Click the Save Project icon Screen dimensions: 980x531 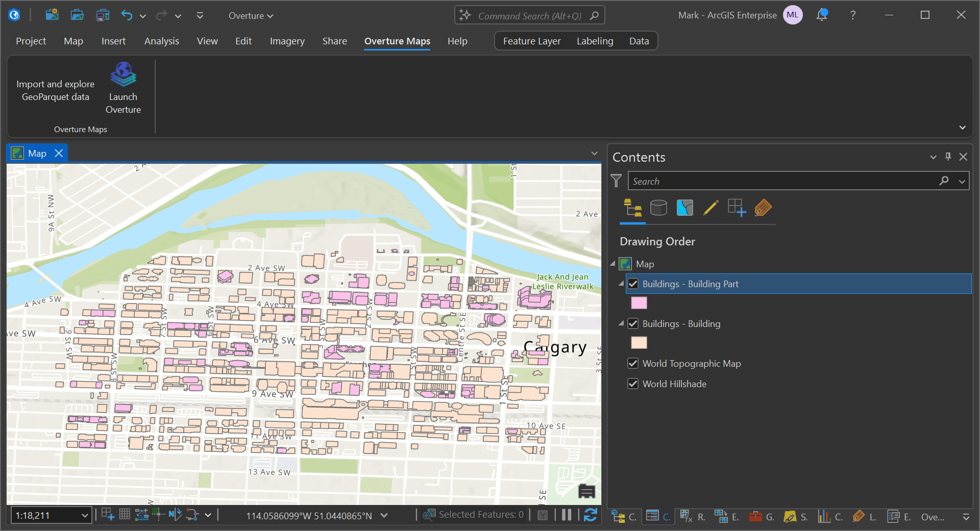pyautogui.click(x=103, y=15)
